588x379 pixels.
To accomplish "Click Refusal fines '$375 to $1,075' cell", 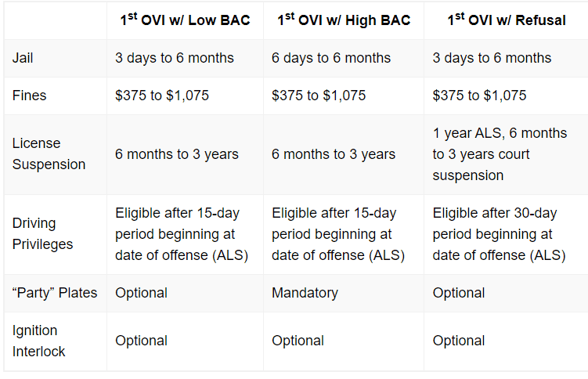I will [479, 96].
